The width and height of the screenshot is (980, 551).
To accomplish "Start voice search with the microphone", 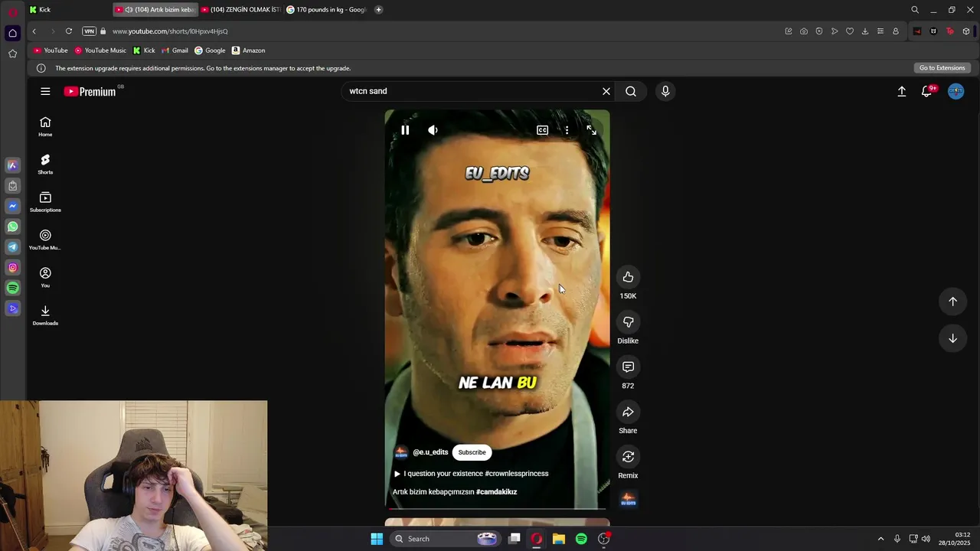I will (x=665, y=91).
